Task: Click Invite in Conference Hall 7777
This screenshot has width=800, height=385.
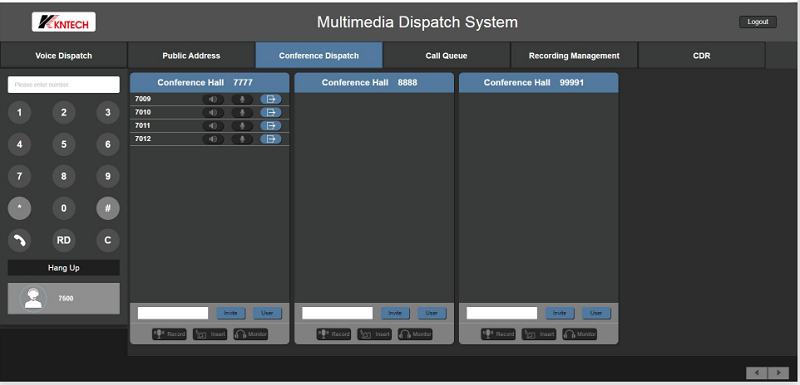Action: click(x=231, y=313)
